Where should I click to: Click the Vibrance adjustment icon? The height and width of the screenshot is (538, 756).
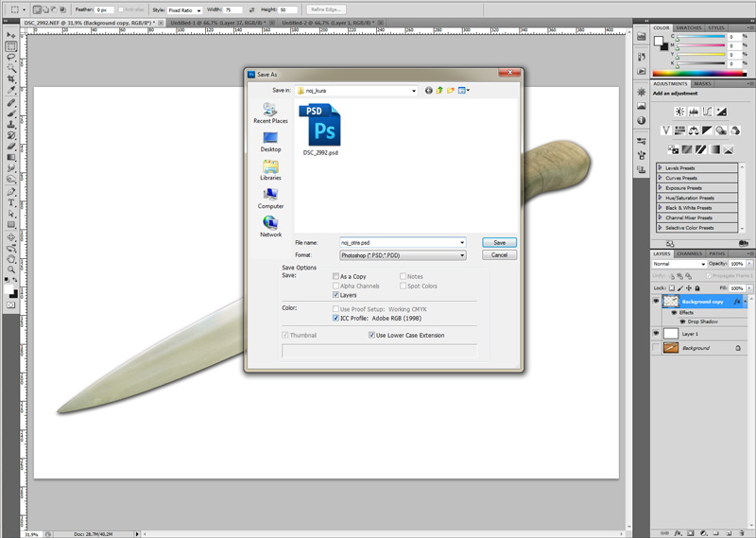coord(666,130)
